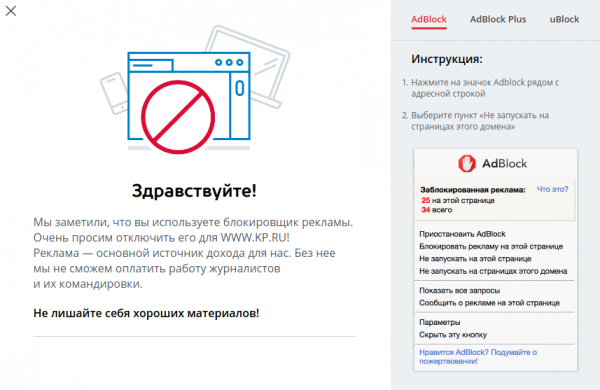600x390 pixels.
Task: Click the 'Здравствуйте!' heading
Action: click(x=194, y=191)
